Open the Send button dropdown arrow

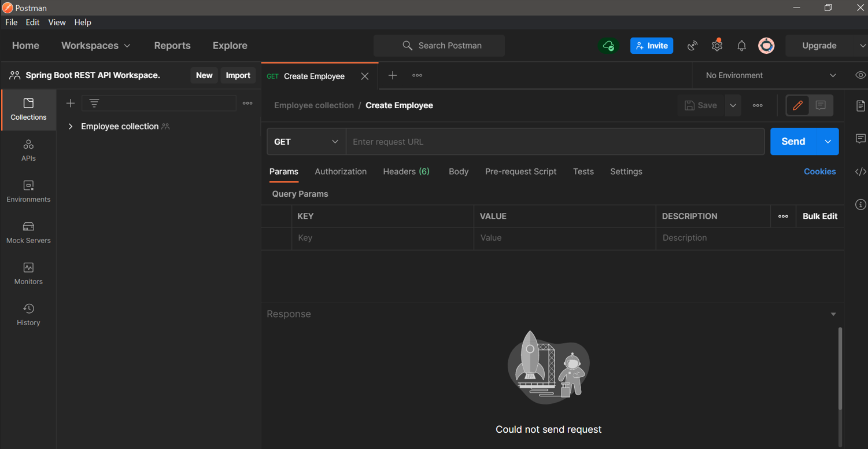(x=828, y=142)
